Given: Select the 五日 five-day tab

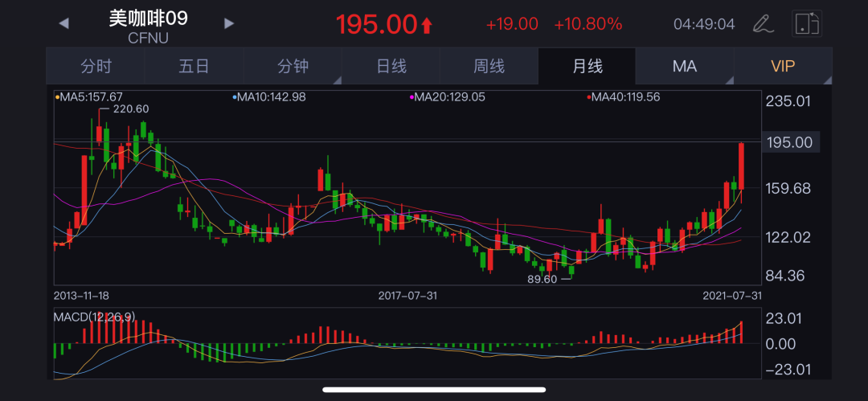Looking at the screenshot, I should click(194, 67).
